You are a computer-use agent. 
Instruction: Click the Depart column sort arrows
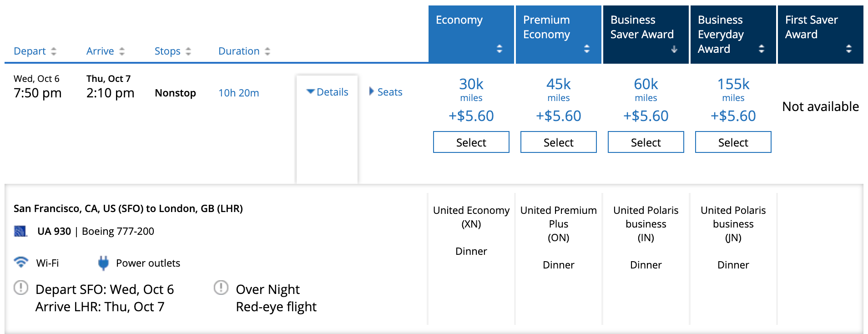54,51
